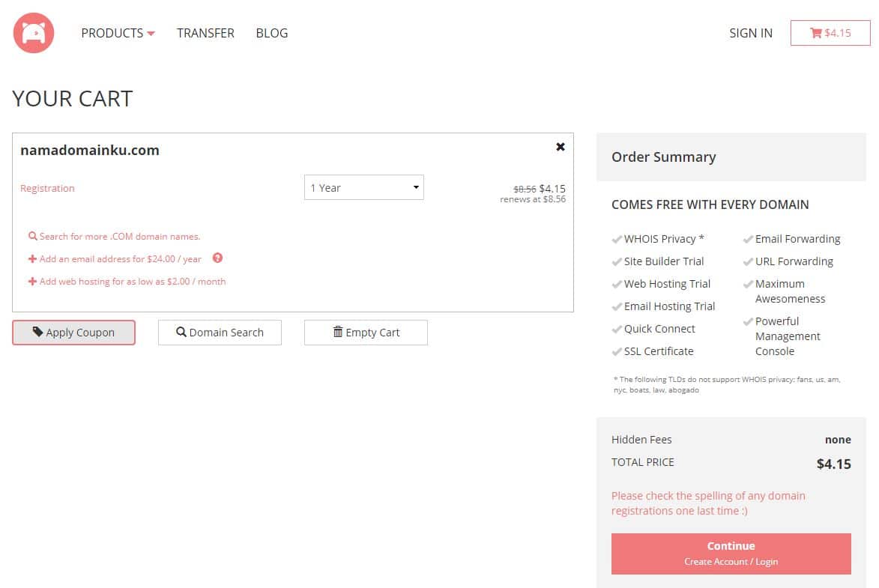Click Add web hosting for $2.00 / month
Screen dimensions: 879x588
(x=132, y=282)
